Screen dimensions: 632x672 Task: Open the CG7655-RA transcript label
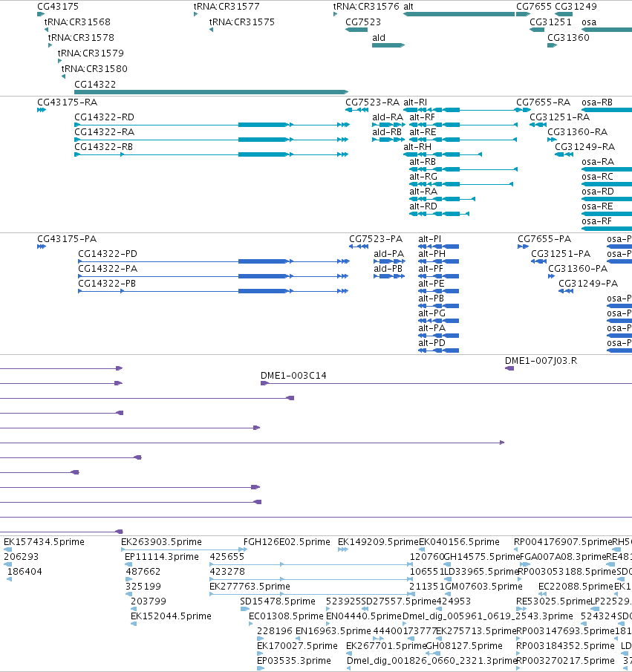[x=543, y=102]
